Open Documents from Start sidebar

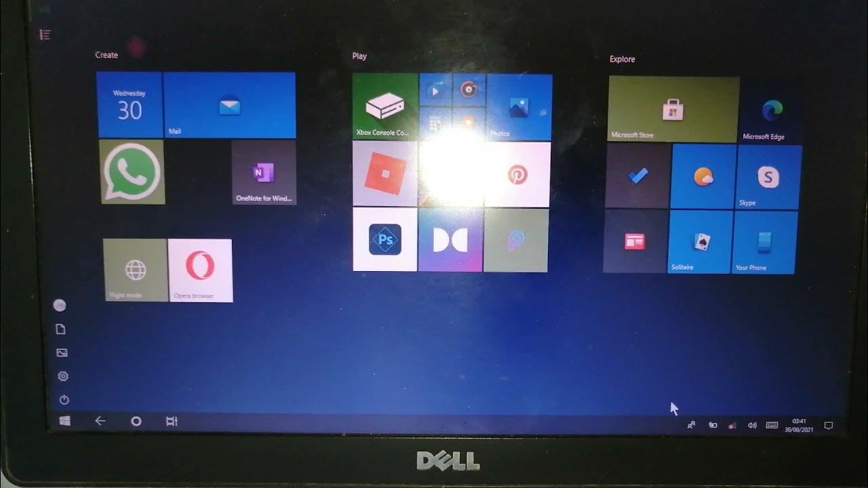[60, 329]
